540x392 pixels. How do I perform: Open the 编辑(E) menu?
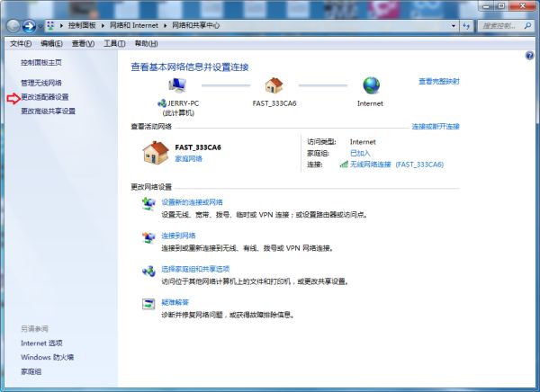coord(51,43)
